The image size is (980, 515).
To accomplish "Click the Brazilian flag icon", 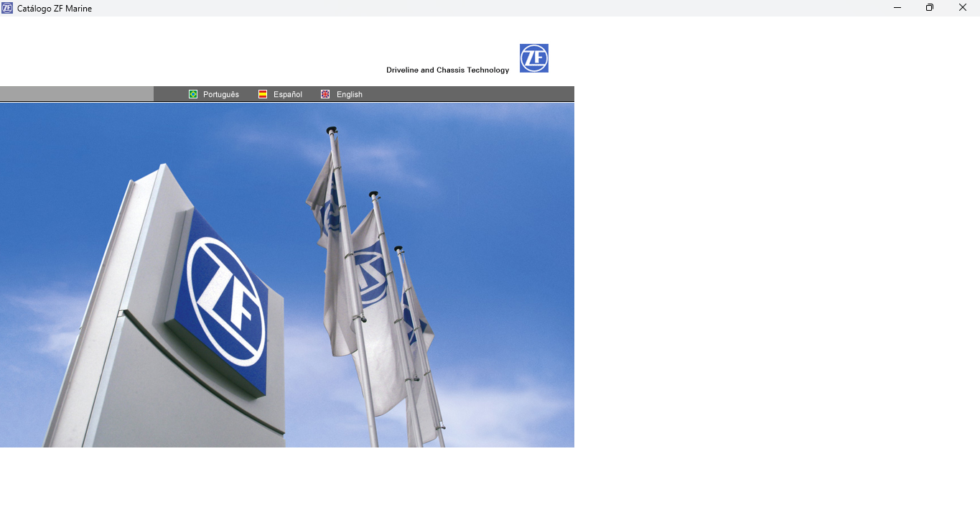I will pos(193,94).
